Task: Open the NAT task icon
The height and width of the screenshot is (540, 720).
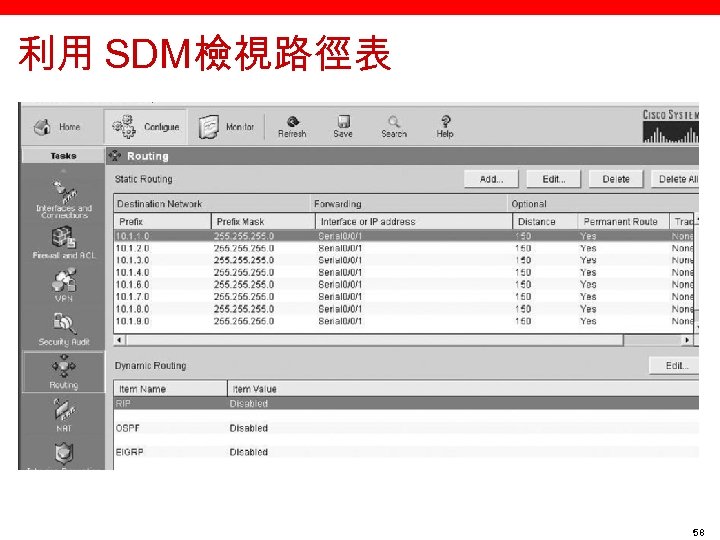Action: coord(64,415)
